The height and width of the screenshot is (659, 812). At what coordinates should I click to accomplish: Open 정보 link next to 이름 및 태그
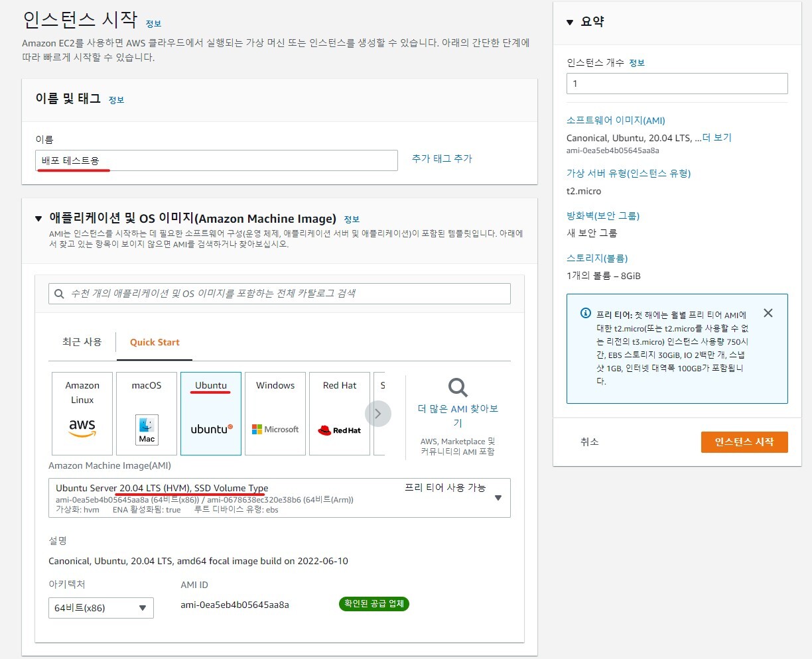116,99
